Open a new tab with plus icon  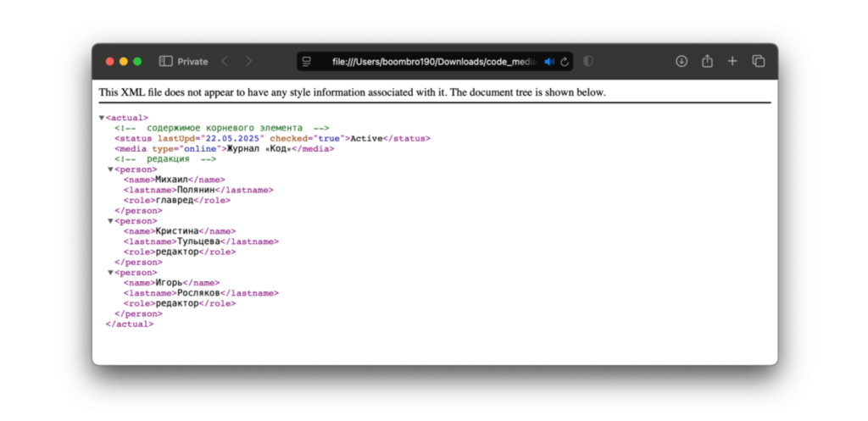tap(732, 62)
